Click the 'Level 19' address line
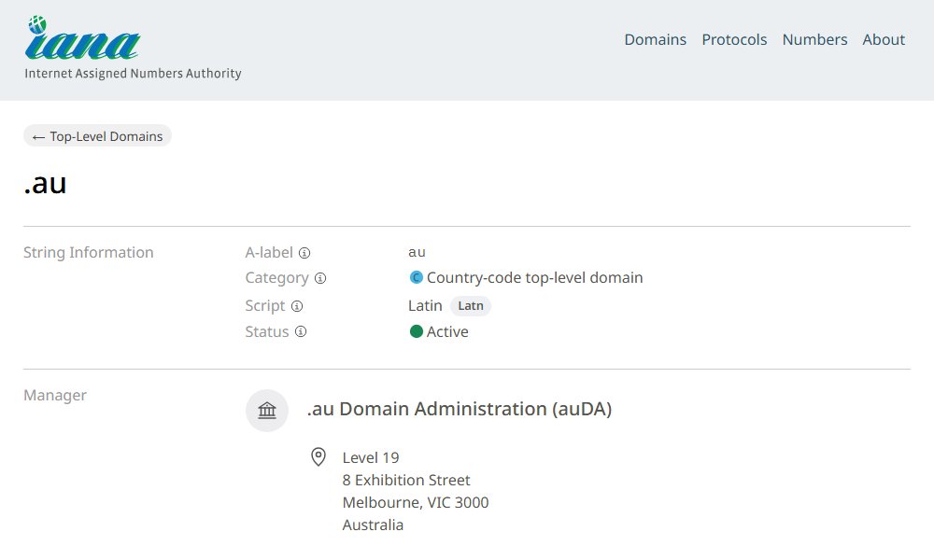This screenshot has width=934, height=560. pyautogui.click(x=371, y=457)
